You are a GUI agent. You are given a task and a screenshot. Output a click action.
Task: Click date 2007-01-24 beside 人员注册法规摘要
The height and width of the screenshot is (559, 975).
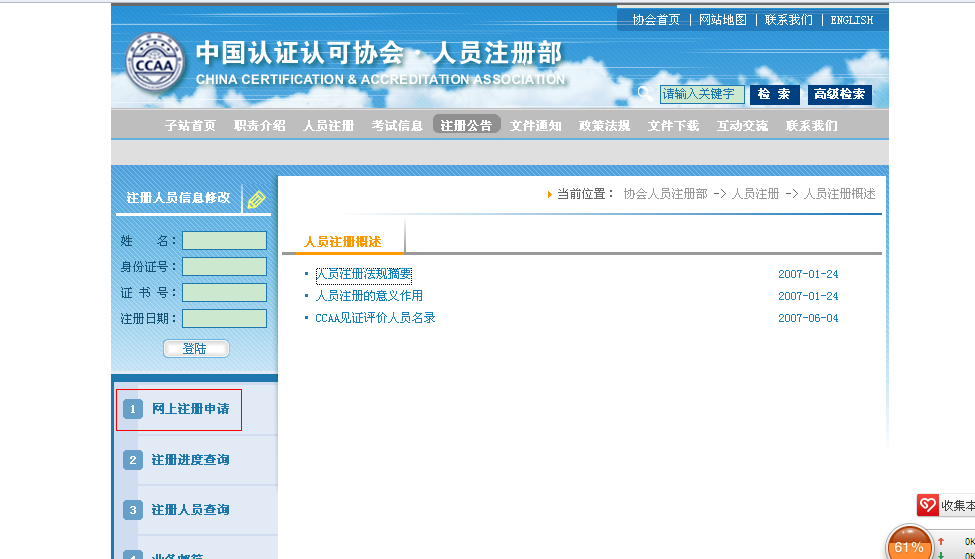pyautogui.click(x=808, y=274)
